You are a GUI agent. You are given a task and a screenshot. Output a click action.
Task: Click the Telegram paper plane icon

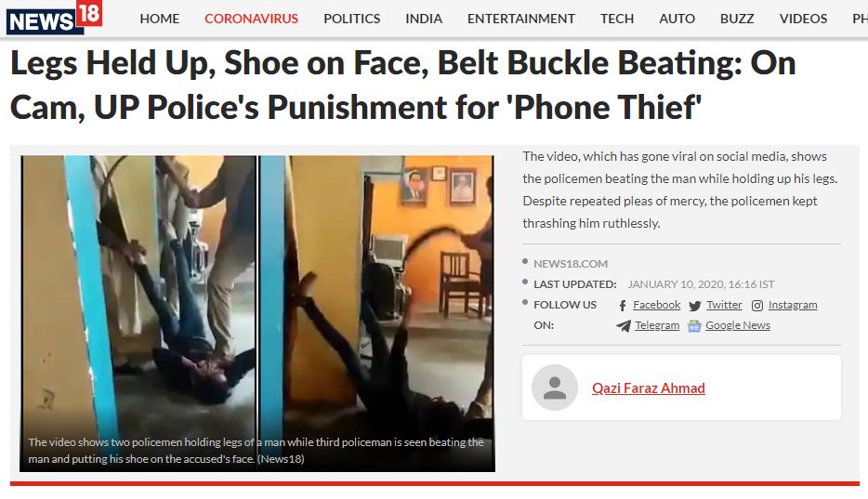point(624,326)
